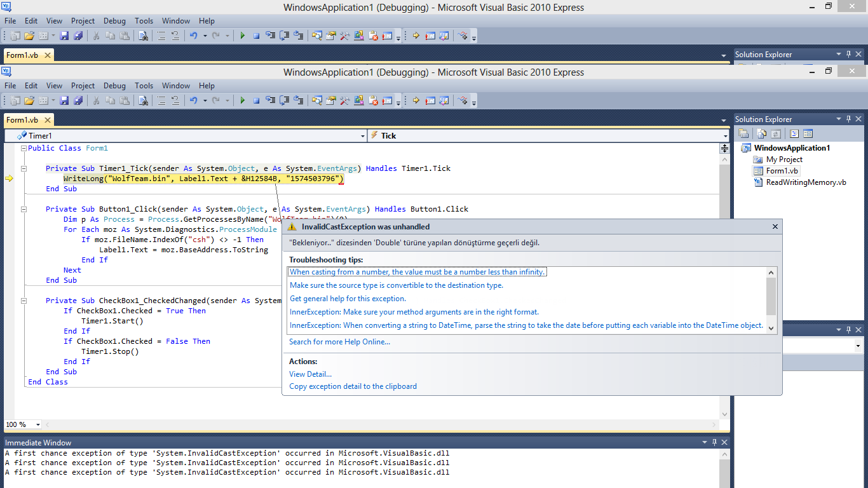868x488 pixels.
Task: Pin toggle on Immediate Window header
Action: pyautogui.click(x=714, y=442)
